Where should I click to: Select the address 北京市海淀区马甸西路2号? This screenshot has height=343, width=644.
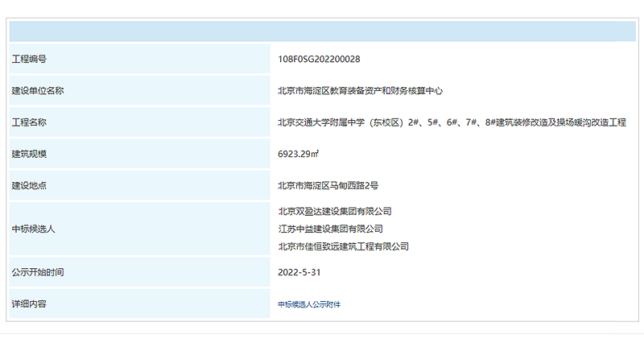(x=328, y=185)
